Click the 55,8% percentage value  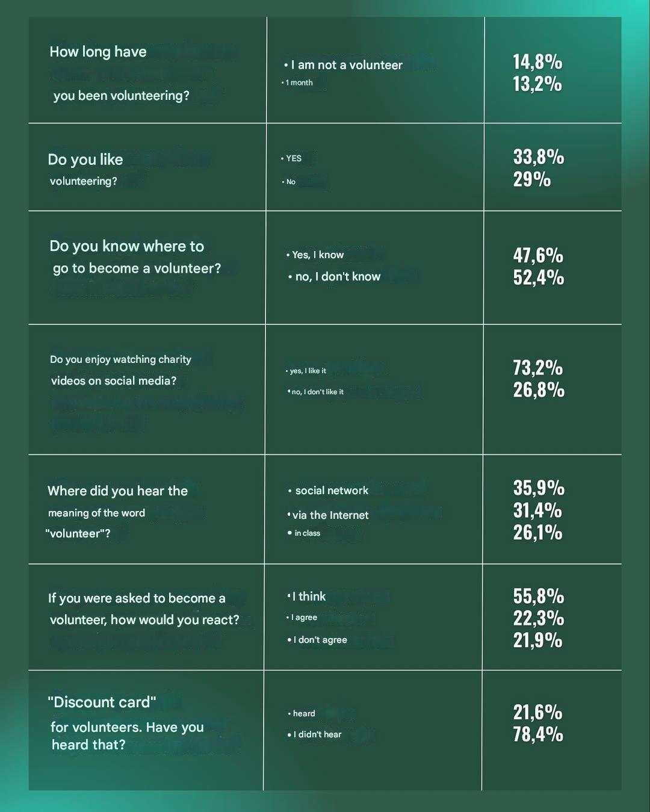tap(539, 596)
